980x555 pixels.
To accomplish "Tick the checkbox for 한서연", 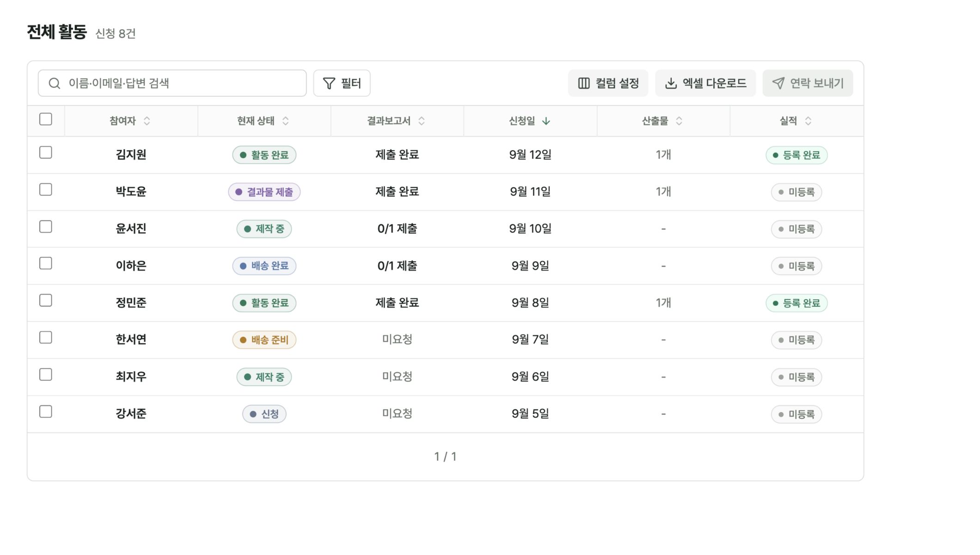I will click(46, 338).
